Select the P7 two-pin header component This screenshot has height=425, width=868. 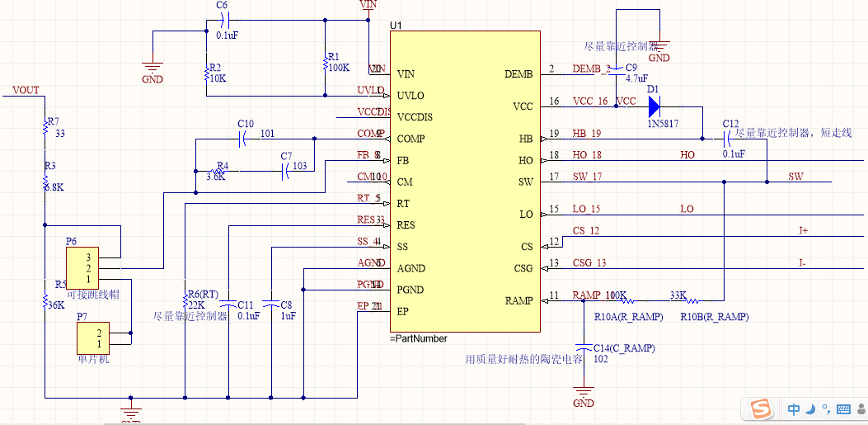[93, 338]
